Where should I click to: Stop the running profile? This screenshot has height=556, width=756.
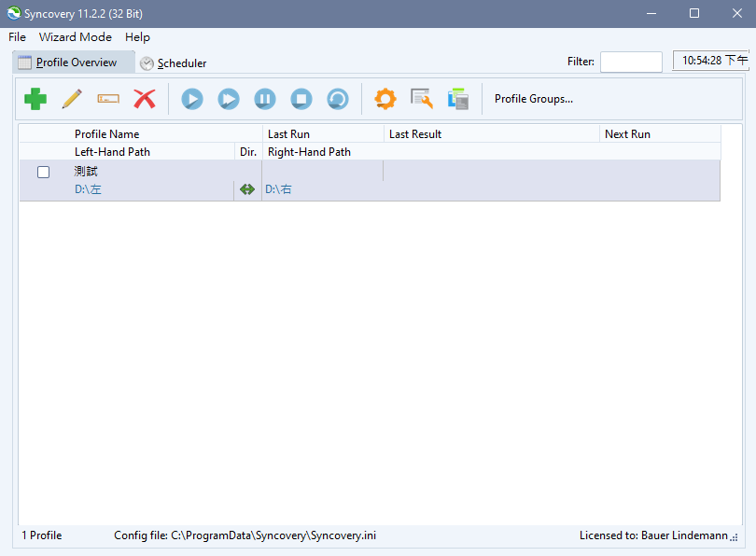point(301,99)
